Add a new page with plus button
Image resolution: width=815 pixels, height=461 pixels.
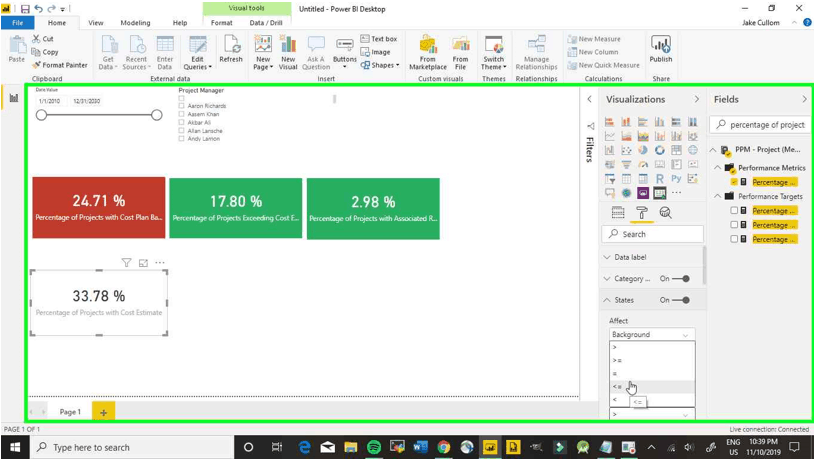[x=103, y=412]
